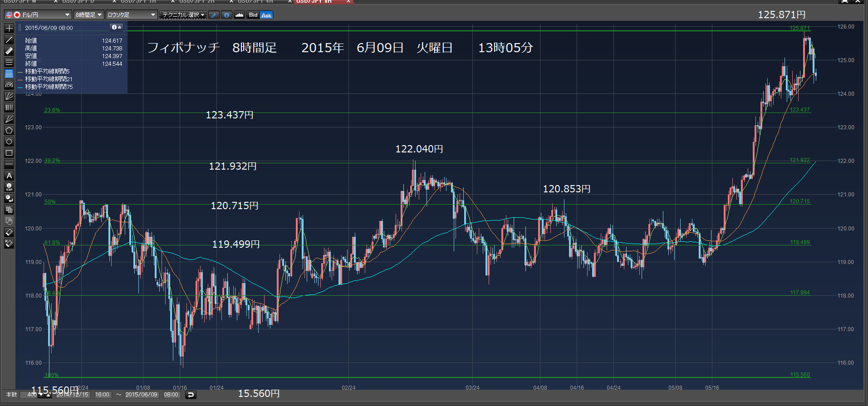Close the USD/JPY 4H tab
Image resolution: width=868 pixels, height=406 pixels.
(290, 1)
